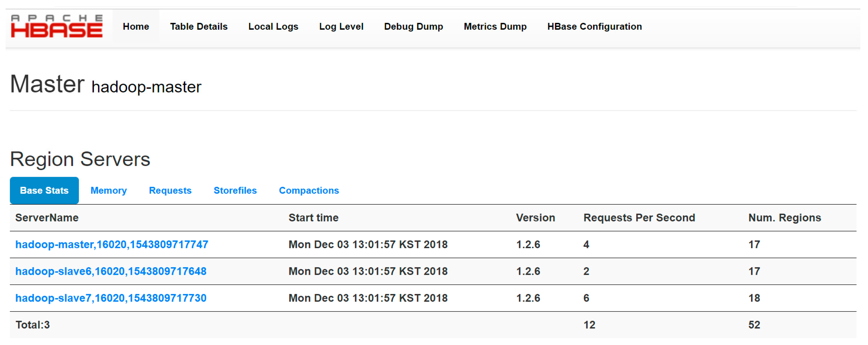Image resolution: width=868 pixels, height=345 pixels.
Task: Click the Num. Regions column header
Action: click(x=785, y=218)
